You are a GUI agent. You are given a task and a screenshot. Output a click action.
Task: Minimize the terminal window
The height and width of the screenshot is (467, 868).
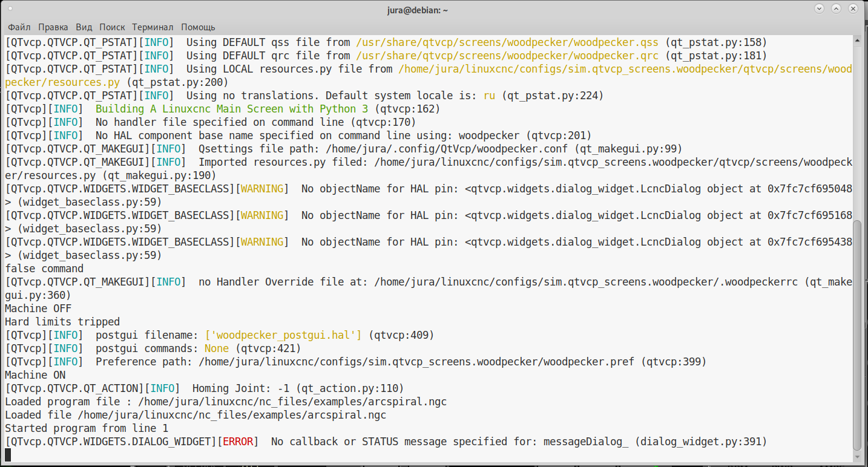pos(820,9)
